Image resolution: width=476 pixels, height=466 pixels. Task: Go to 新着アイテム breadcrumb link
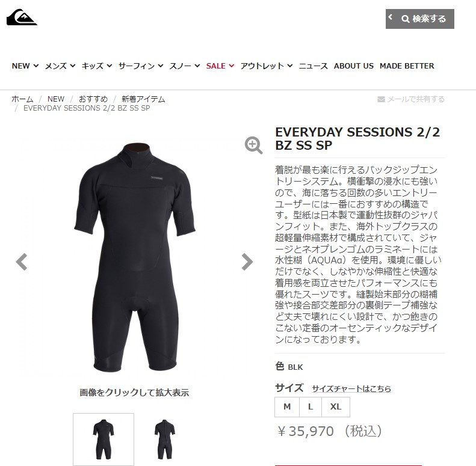point(143,99)
